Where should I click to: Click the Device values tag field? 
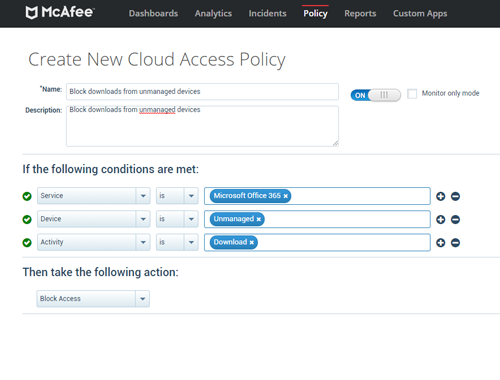click(x=317, y=219)
